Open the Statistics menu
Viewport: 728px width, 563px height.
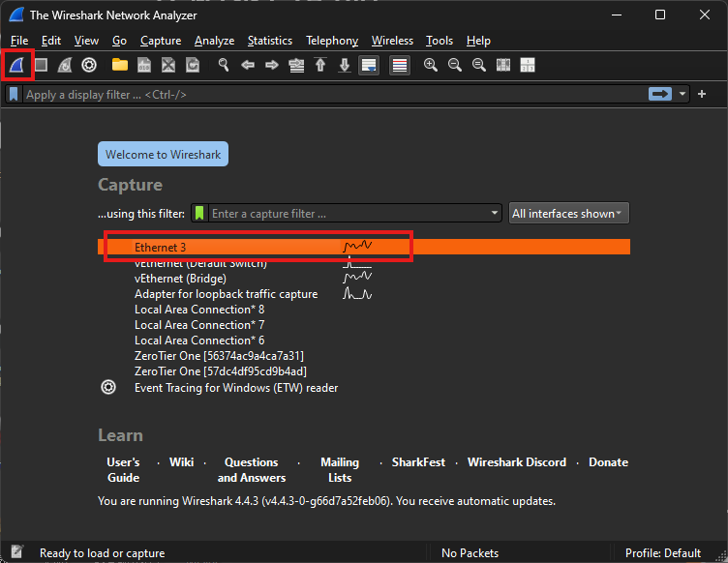pos(270,41)
